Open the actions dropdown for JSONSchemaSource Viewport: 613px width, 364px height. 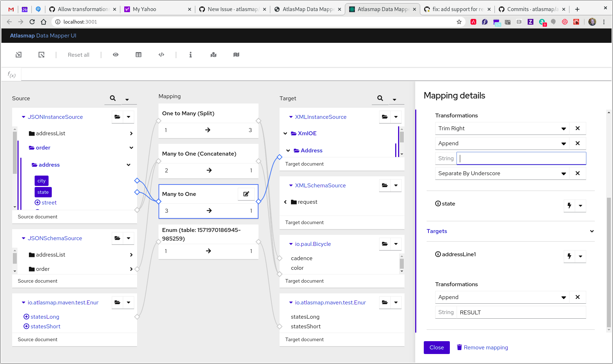(129, 238)
